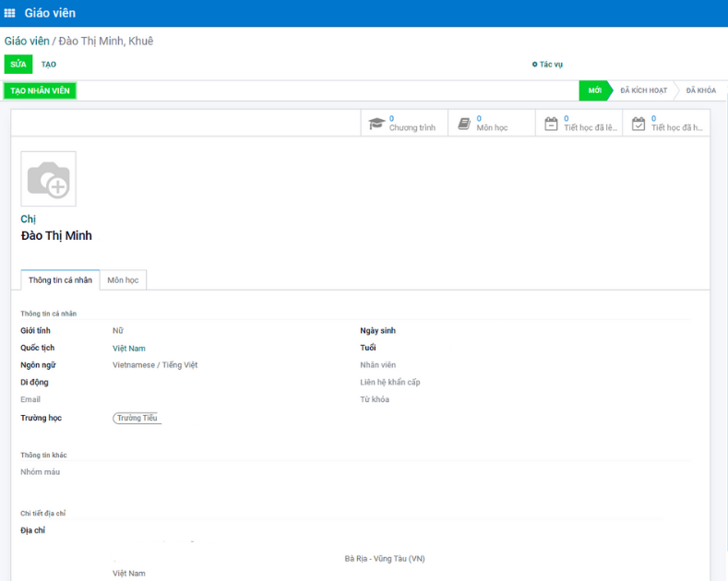Click the Trường Tiểu school tag

[x=137, y=419]
